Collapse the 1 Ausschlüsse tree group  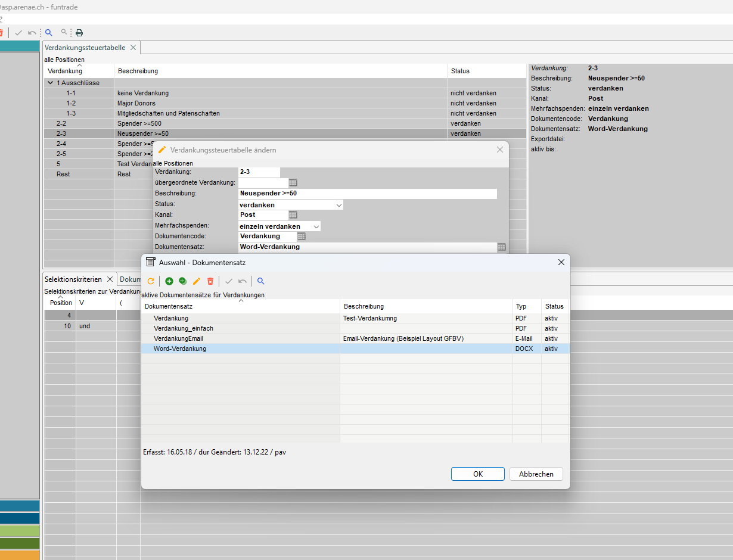[51, 83]
